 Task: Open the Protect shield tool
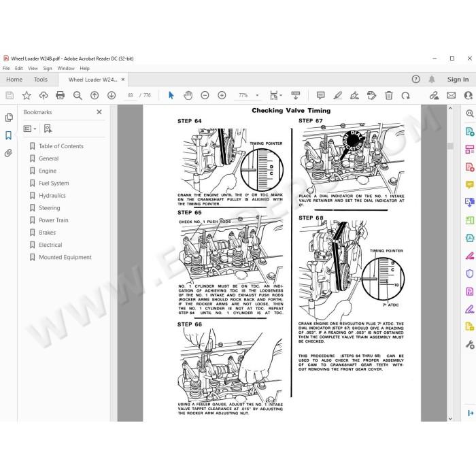[x=470, y=274]
